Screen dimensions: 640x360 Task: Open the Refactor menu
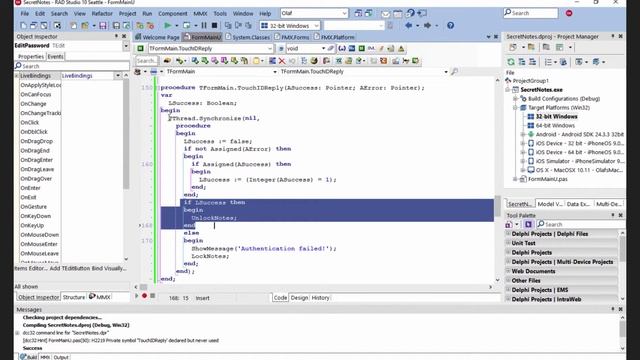[102, 13]
